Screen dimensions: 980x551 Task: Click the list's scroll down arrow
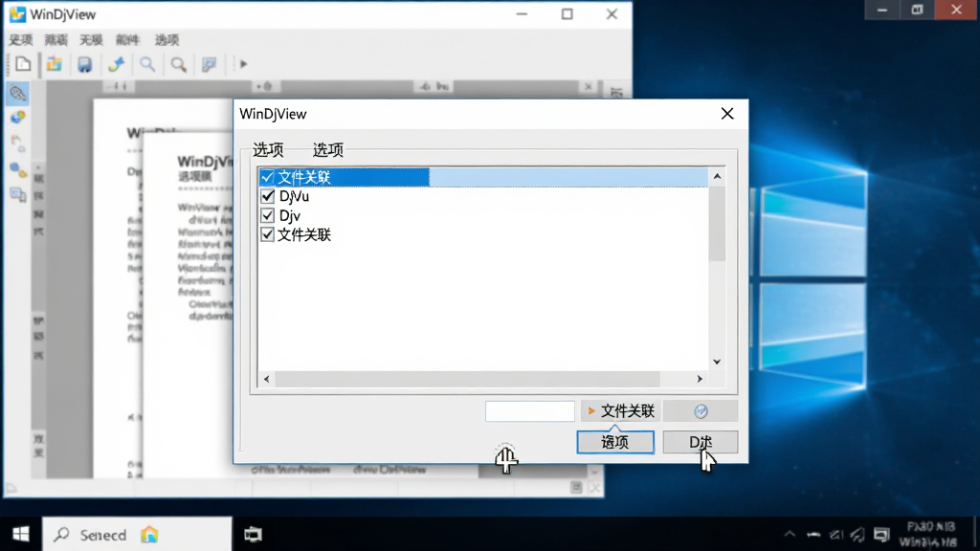point(717,362)
